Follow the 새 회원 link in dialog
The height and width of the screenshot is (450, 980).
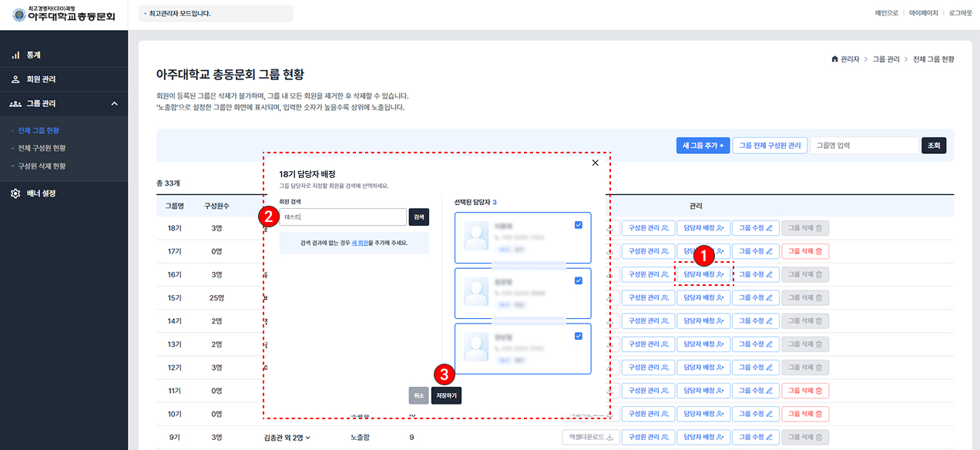(x=359, y=243)
